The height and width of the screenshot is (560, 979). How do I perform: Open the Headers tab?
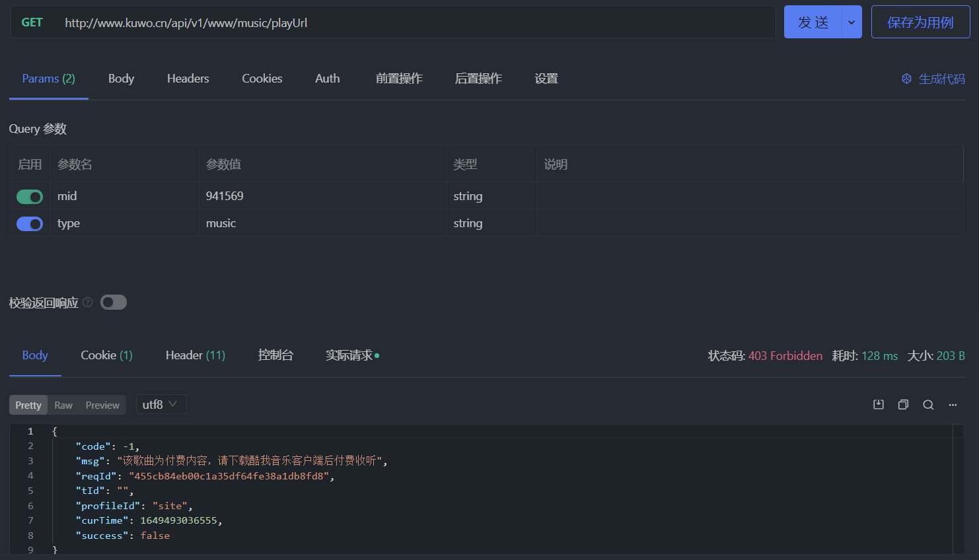point(188,79)
